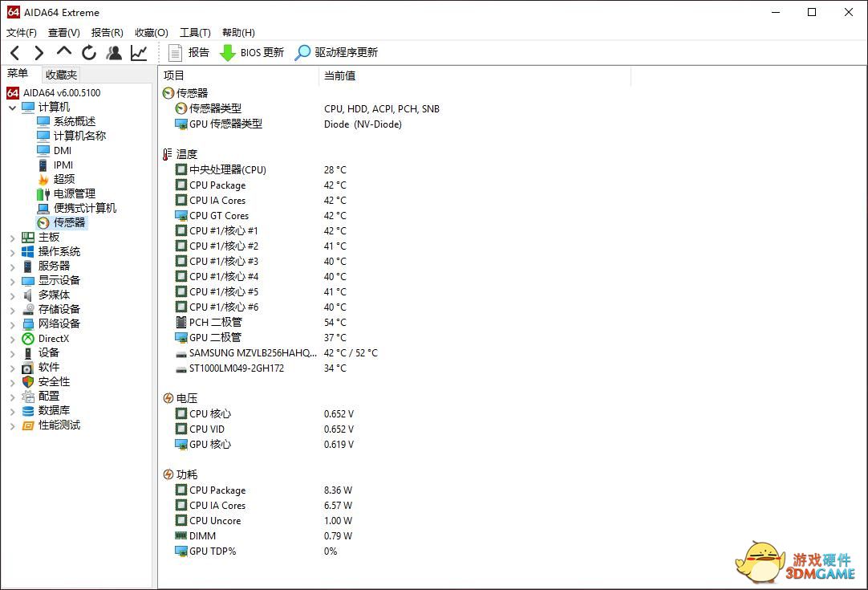This screenshot has width=868, height=590.
Task: Refresh the view with the circular arrow icon
Action: 88,53
